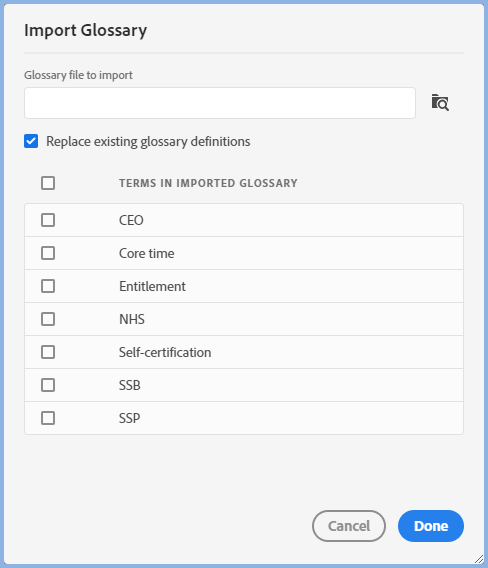The width and height of the screenshot is (488, 568).
Task: Cancel the glossary import
Action: (x=349, y=526)
